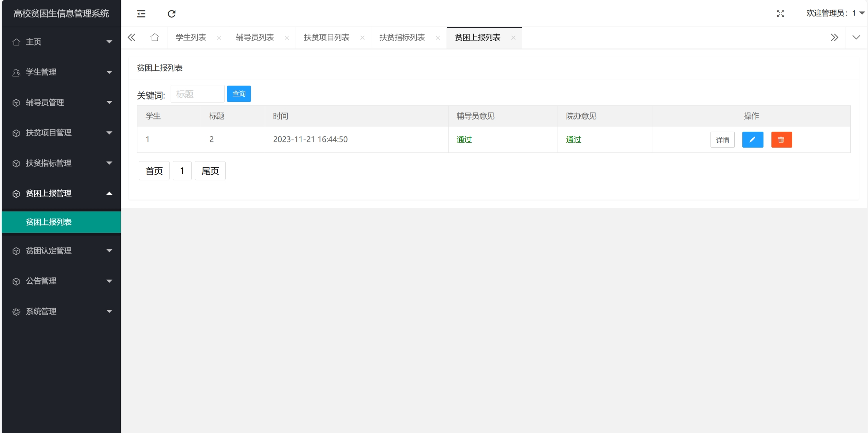Image resolution: width=868 pixels, height=433 pixels.
Task: Click the 详情 details button
Action: tap(722, 140)
